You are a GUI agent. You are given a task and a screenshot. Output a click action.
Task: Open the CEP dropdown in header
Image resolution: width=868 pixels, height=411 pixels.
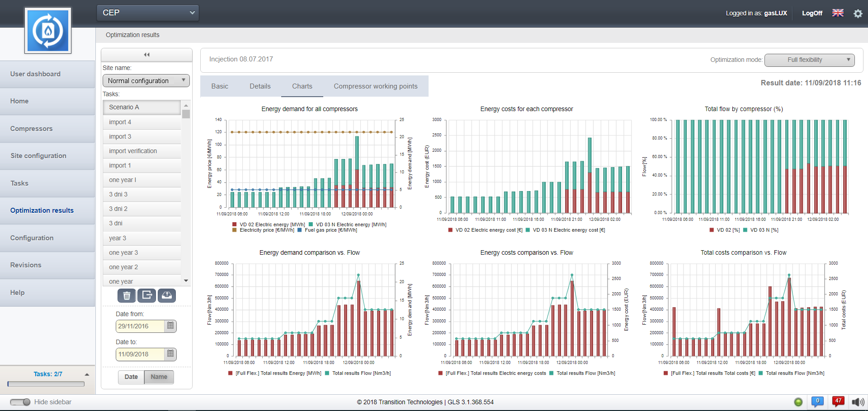[x=148, y=13]
